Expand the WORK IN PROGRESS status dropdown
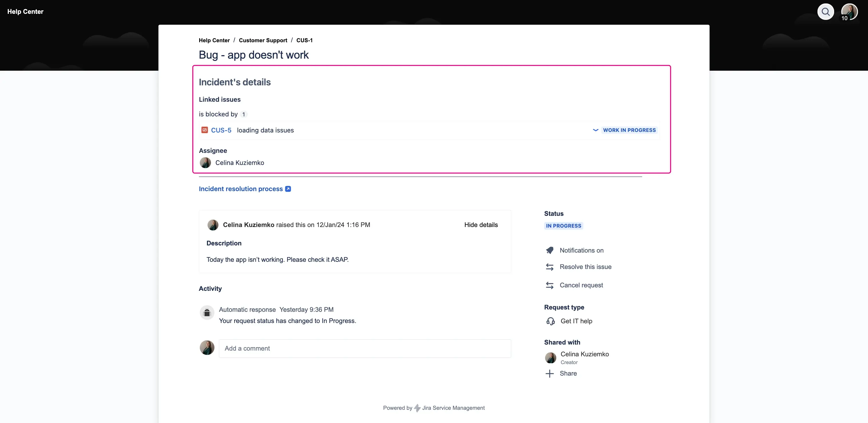 tap(596, 130)
